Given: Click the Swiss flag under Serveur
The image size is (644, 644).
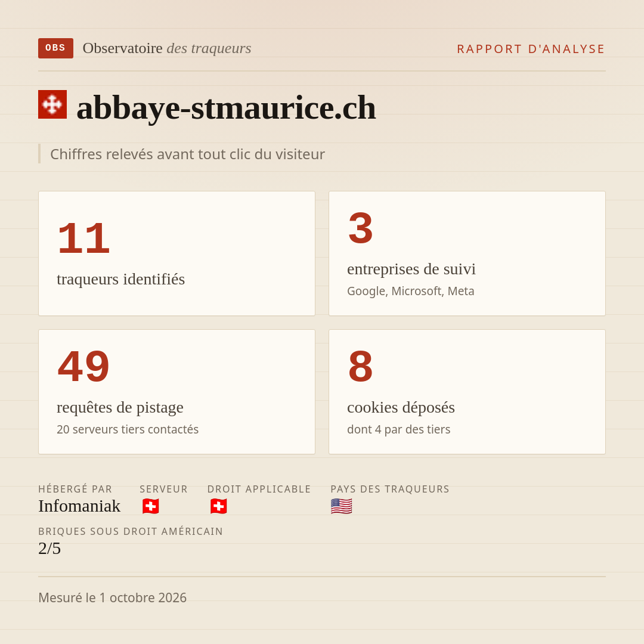Looking at the screenshot, I should (x=151, y=506).
